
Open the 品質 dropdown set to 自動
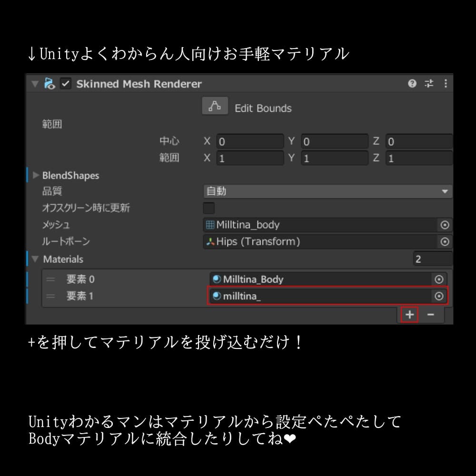pyautogui.click(x=328, y=191)
